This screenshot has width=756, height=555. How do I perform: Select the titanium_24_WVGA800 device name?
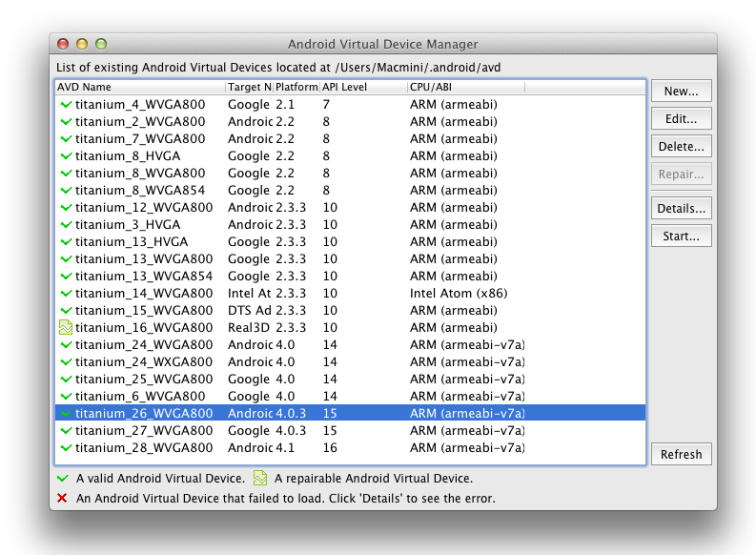tap(144, 345)
